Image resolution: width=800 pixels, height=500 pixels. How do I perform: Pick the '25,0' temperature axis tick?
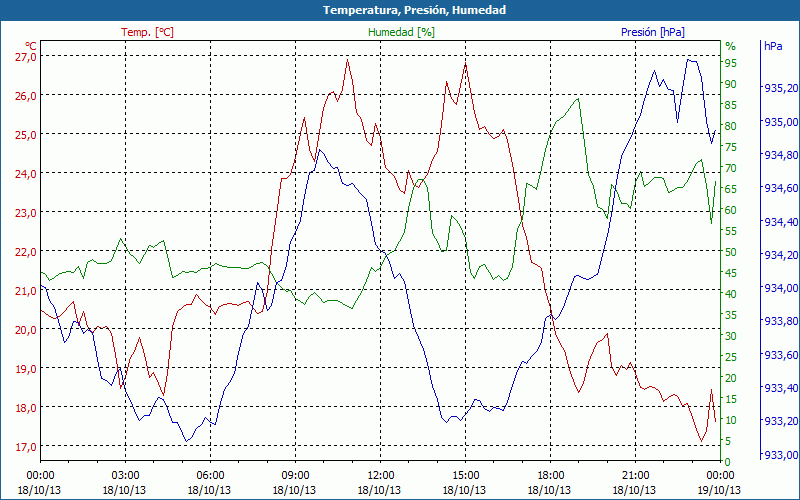[x=27, y=135]
